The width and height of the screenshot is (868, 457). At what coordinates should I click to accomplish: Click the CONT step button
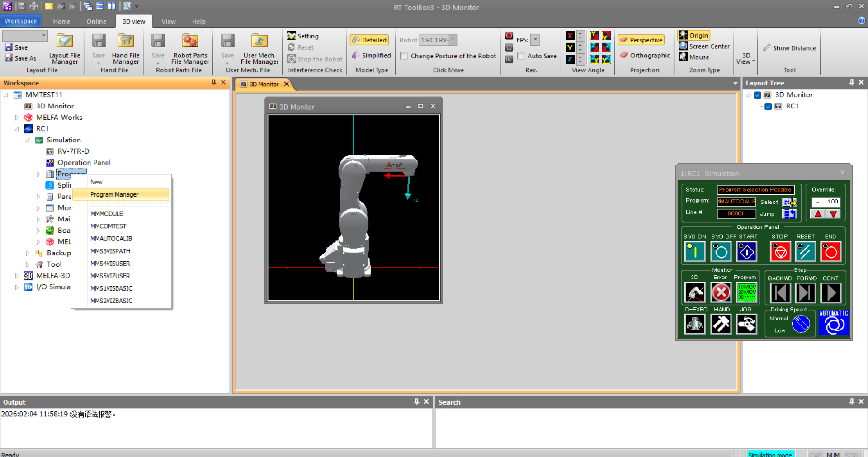830,292
